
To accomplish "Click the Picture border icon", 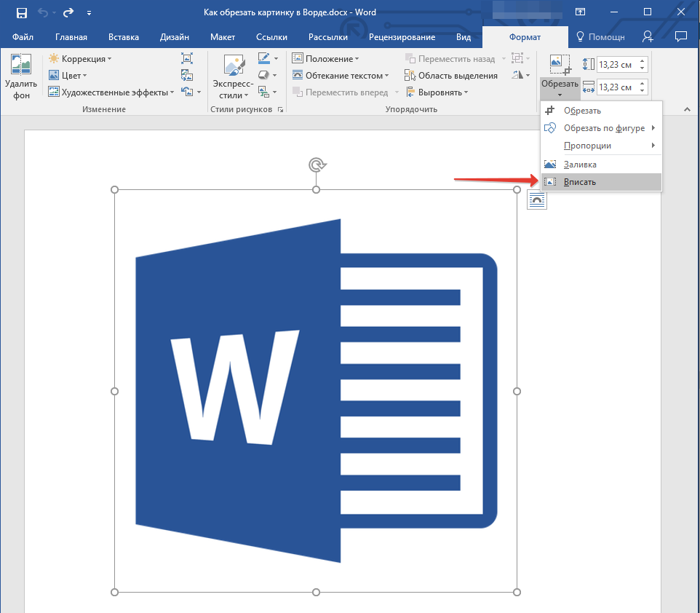I will [x=264, y=58].
